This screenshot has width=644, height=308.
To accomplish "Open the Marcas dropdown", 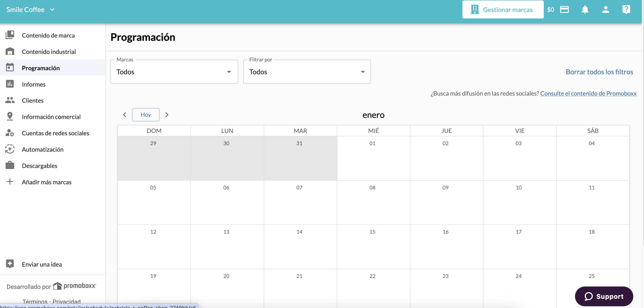I will pos(174,72).
